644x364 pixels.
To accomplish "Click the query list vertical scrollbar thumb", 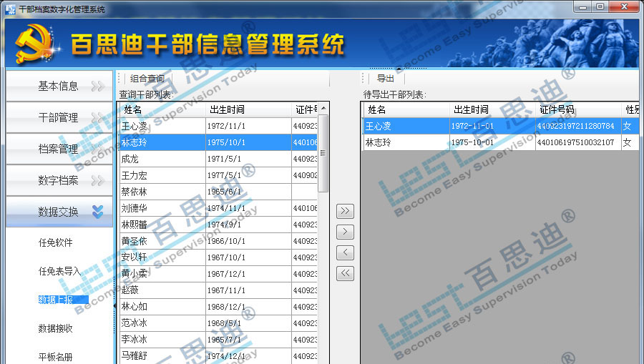I will tap(323, 153).
